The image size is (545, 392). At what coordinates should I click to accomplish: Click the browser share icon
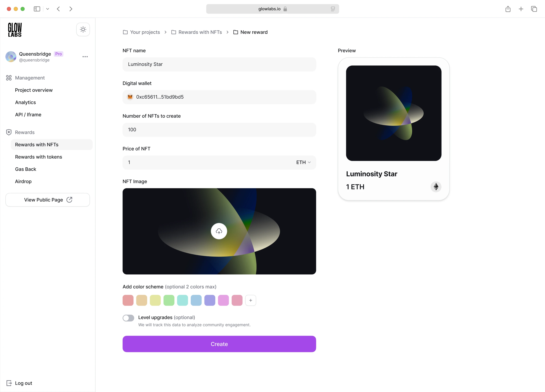[508, 9]
